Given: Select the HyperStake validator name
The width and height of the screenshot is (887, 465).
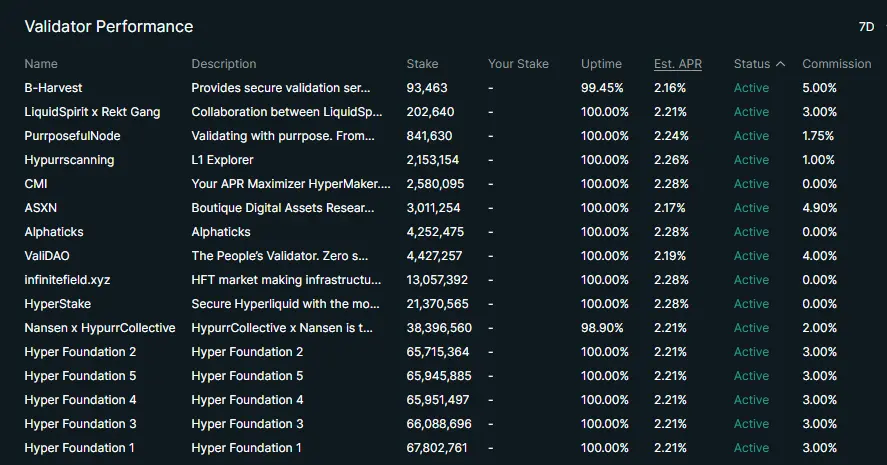Looking at the screenshot, I should 58,304.
